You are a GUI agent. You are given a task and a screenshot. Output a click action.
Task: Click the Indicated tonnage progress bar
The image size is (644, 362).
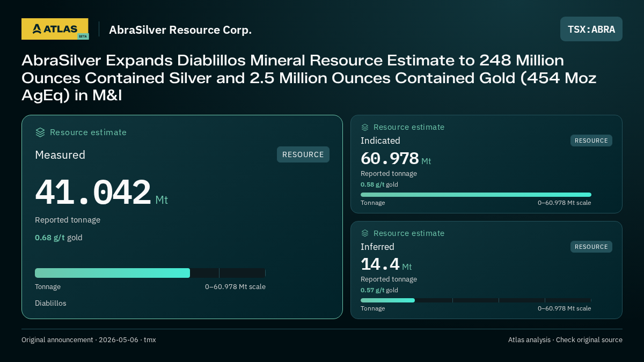(476, 195)
